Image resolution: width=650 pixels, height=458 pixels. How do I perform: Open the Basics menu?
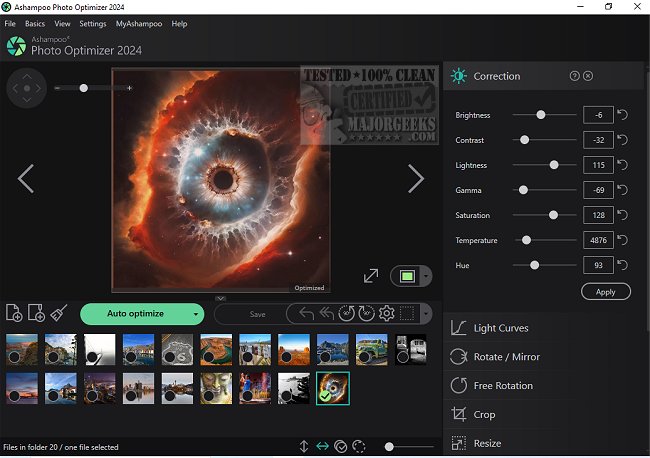(35, 24)
